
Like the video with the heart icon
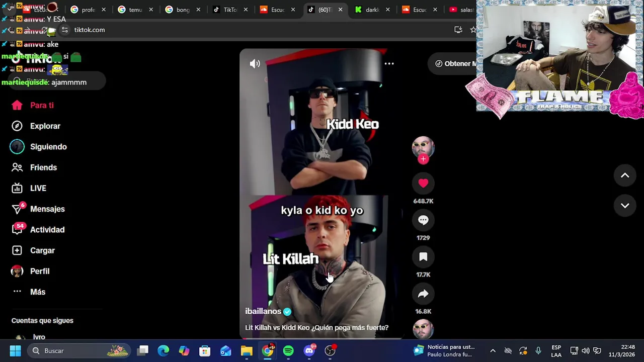423,184
